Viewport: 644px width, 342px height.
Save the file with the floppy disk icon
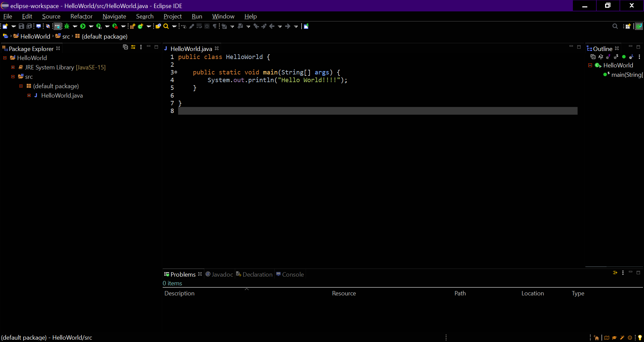21,26
